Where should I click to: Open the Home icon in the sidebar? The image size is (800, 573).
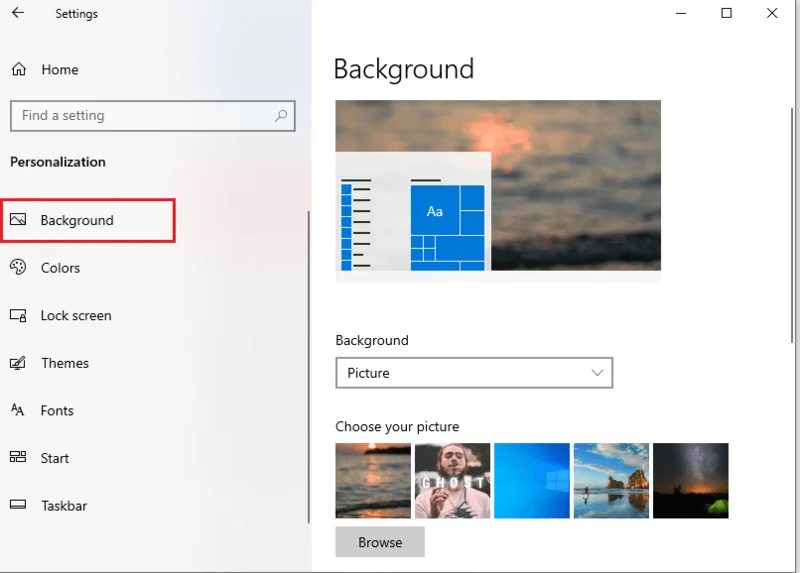pos(19,69)
